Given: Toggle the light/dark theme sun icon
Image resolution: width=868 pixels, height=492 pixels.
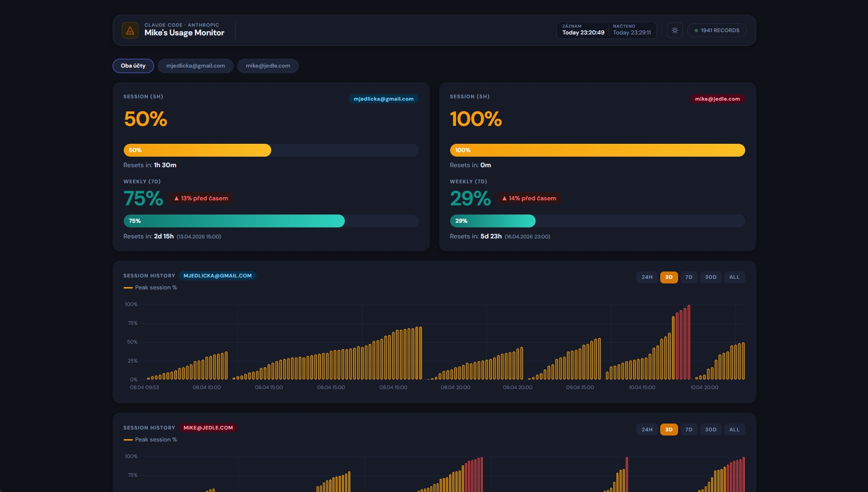Looking at the screenshot, I should [x=674, y=30].
